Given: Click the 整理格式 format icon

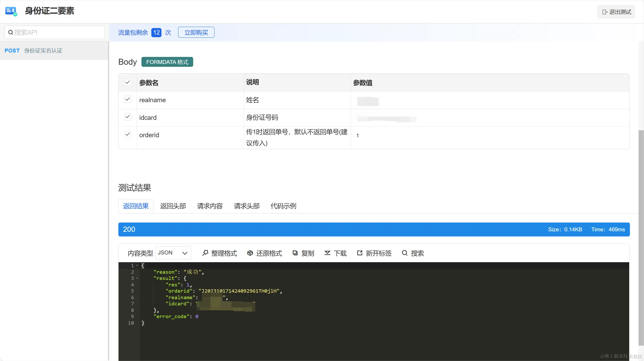Looking at the screenshot, I should 205,253.
